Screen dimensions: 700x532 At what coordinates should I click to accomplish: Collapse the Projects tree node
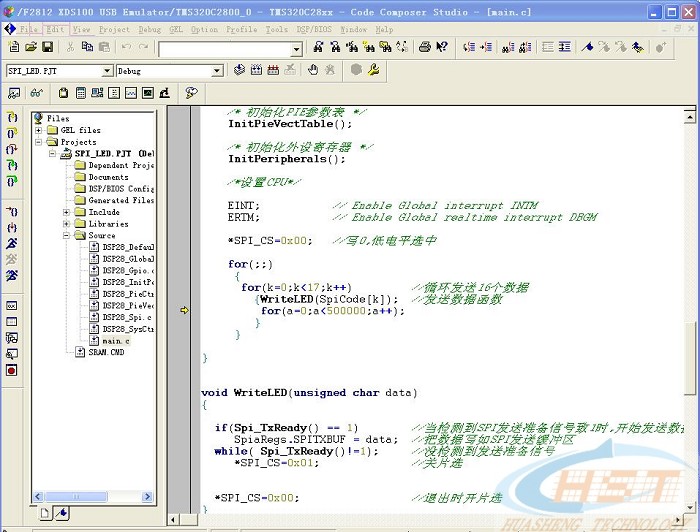tap(39, 142)
